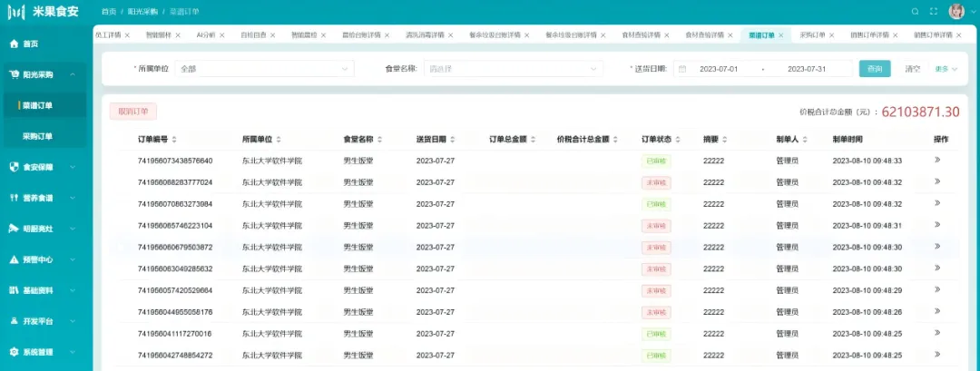Click the end date field 2023-07-31
The image size is (980, 371).
[807, 69]
